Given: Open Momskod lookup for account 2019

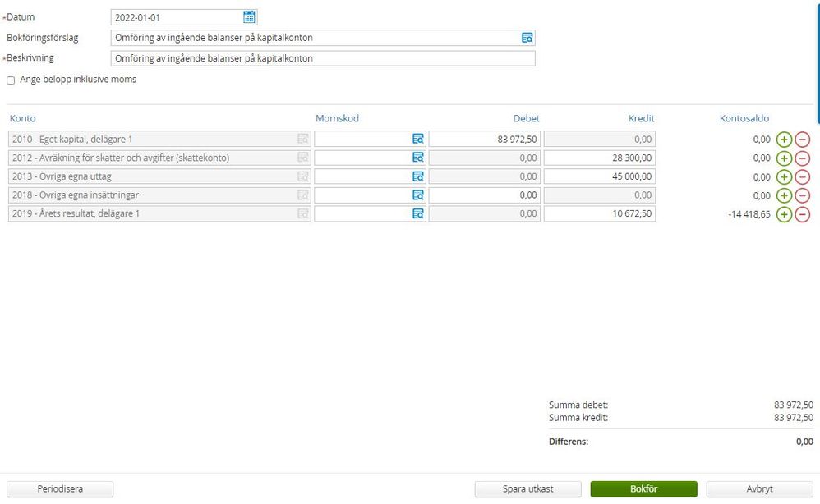Looking at the screenshot, I should tap(417, 213).
